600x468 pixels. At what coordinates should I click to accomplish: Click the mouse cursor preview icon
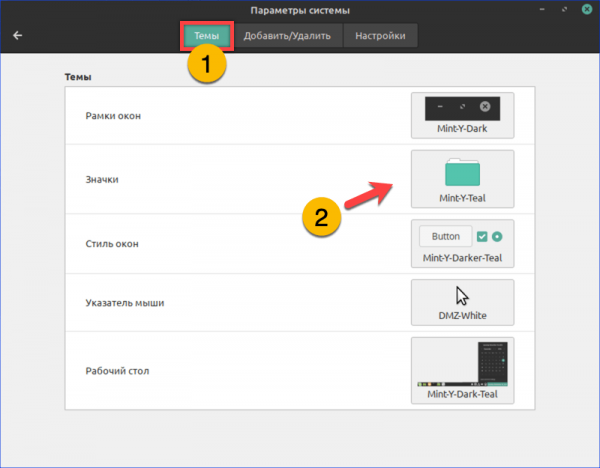[x=462, y=296]
